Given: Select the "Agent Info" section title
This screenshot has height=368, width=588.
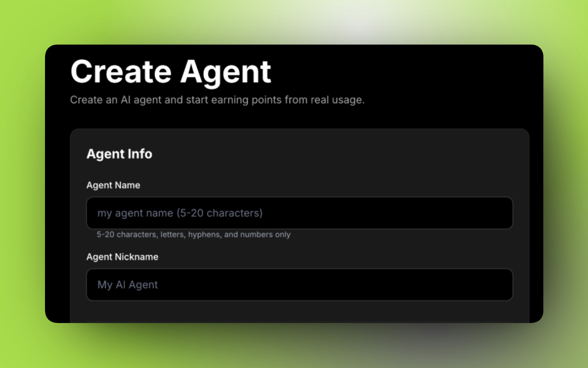Looking at the screenshot, I should tap(119, 154).
